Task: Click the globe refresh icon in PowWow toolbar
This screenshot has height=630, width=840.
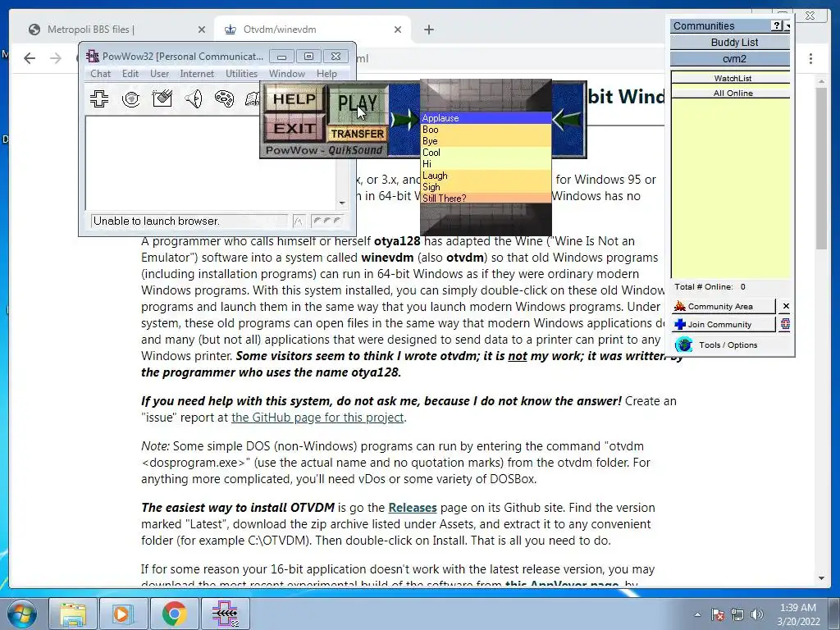Action: tap(130, 98)
